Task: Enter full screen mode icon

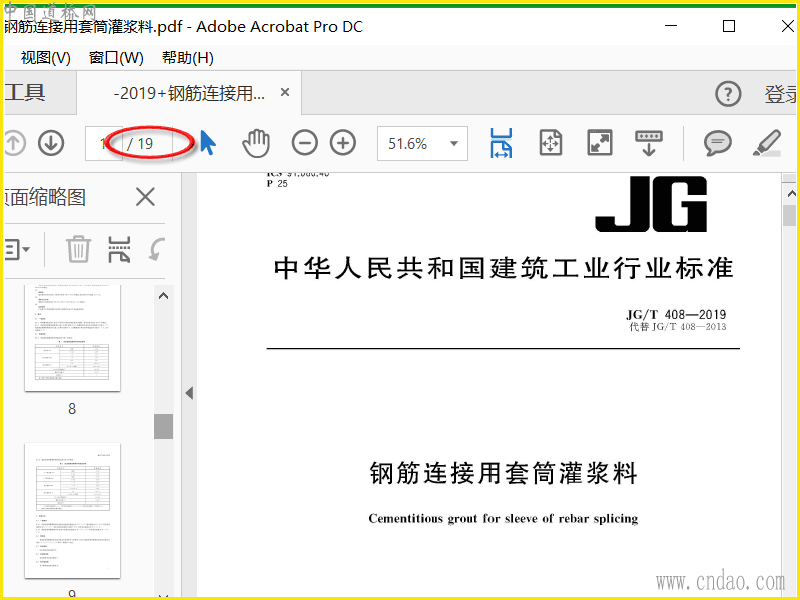Action: point(600,143)
